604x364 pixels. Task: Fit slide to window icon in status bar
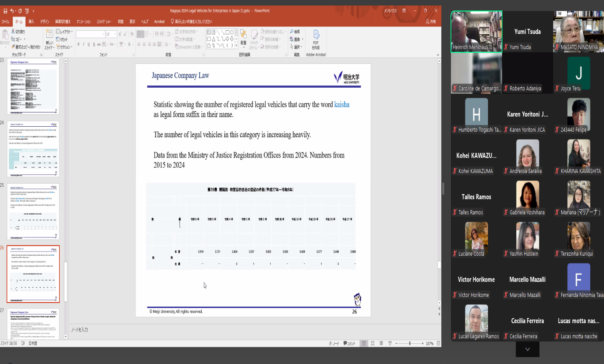coord(438,343)
